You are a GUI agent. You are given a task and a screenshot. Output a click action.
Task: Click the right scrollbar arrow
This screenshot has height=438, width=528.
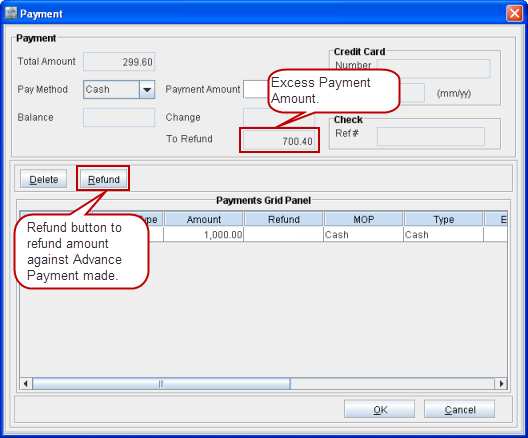(501, 383)
